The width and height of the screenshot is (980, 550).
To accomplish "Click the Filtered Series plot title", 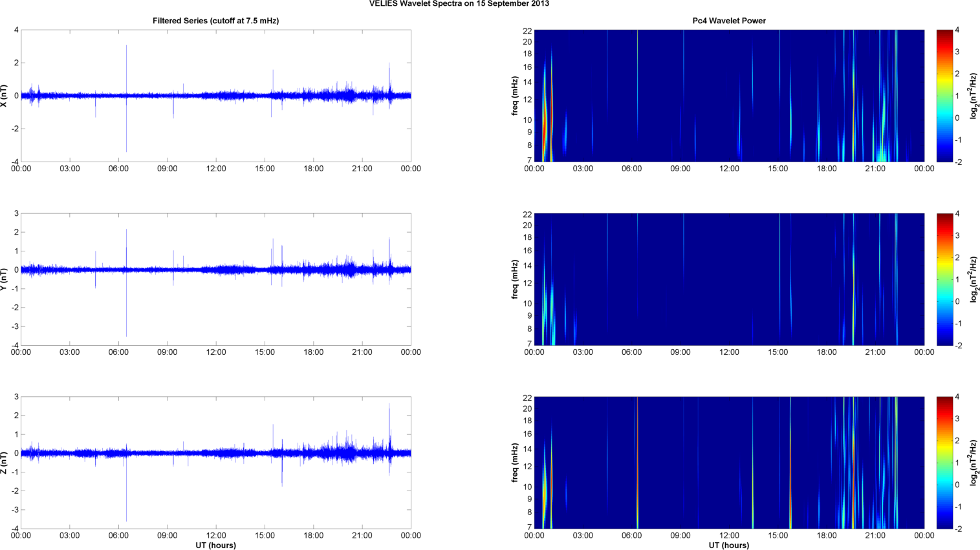I will coord(215,21).
